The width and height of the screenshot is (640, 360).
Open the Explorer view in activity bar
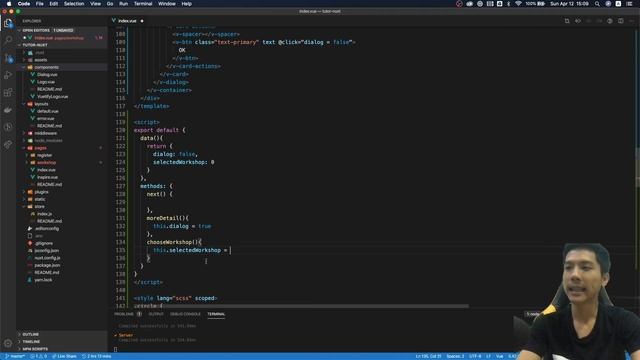pos(8,23)
